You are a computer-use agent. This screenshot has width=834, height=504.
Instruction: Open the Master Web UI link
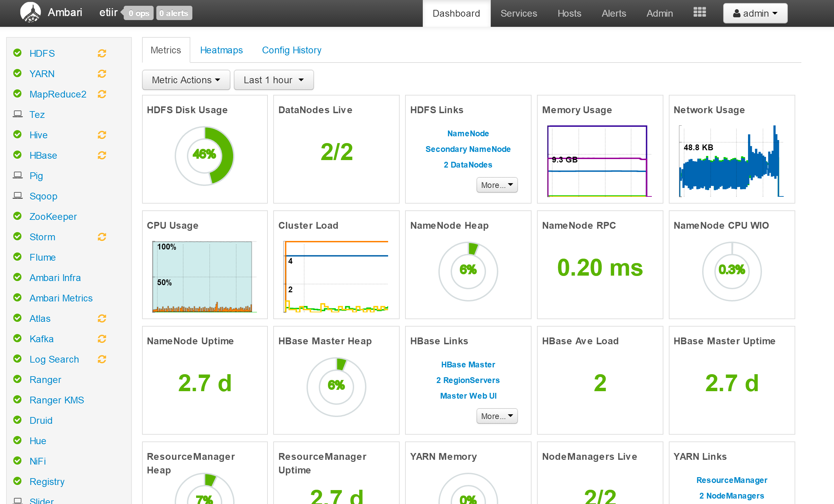pos(468,396)
